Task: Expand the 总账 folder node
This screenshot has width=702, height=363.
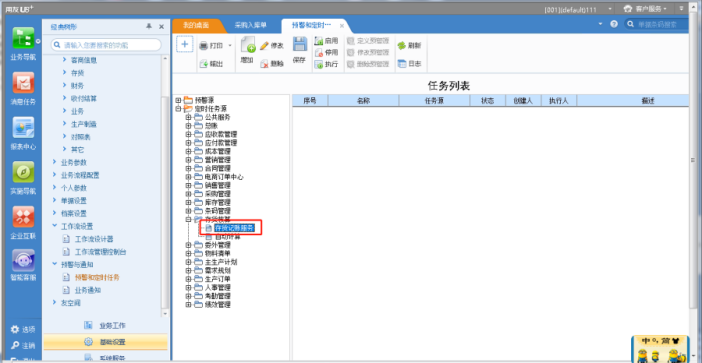Action: tap(188, 125)
